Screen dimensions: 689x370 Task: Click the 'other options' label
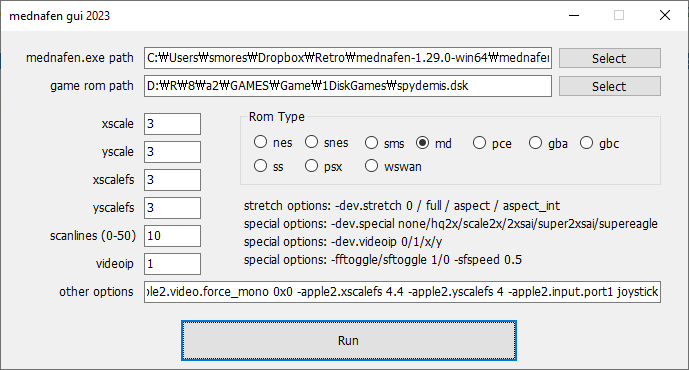click(96, 292)
